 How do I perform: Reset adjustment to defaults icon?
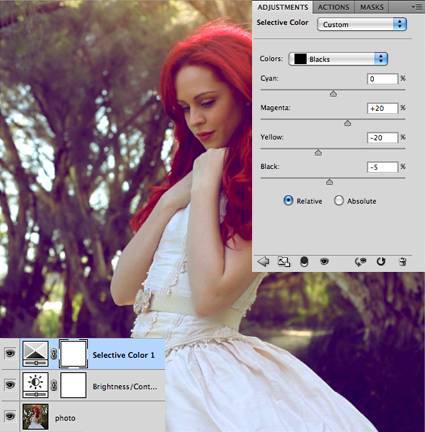381,262
